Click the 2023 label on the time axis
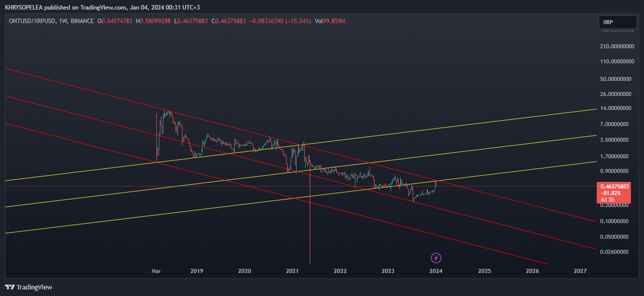 click(388, 271)
